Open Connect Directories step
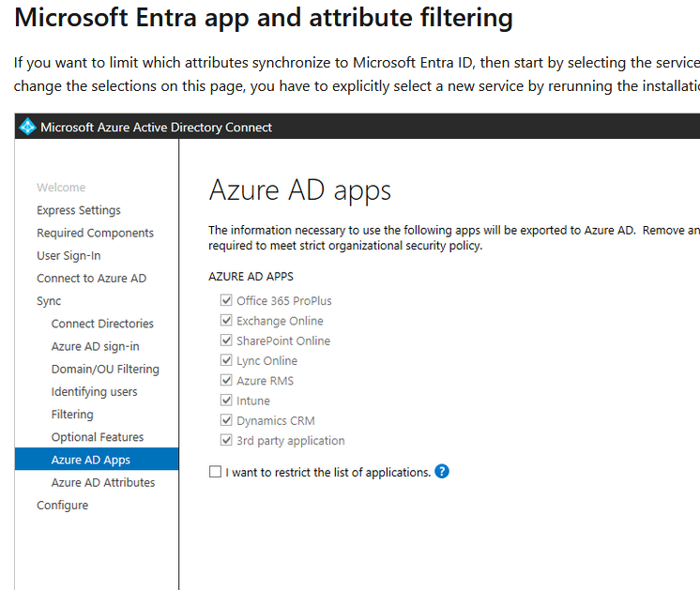 click(x=102, y=324)
